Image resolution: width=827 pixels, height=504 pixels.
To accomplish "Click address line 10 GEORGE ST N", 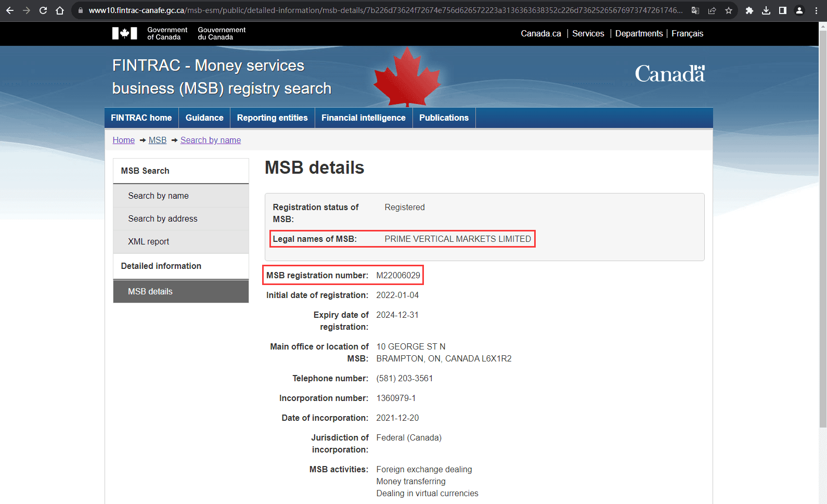I will [411, 346].
